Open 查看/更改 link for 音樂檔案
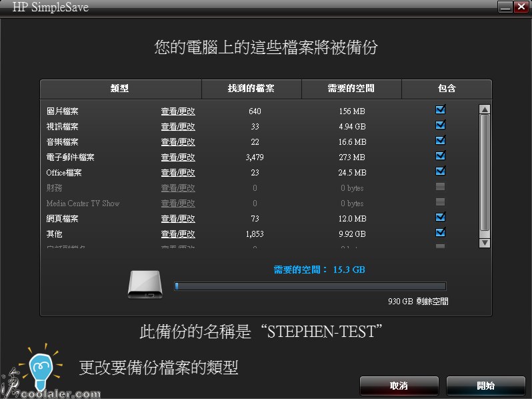This screenshot has width=532, height=399. pos(178,141)
